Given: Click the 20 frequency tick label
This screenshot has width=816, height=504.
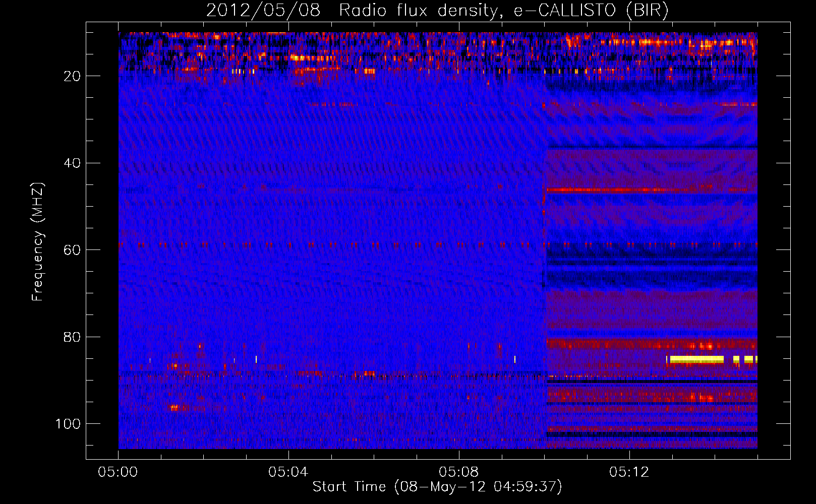Looking at the screenshot, I should click(x=73, y=76).
